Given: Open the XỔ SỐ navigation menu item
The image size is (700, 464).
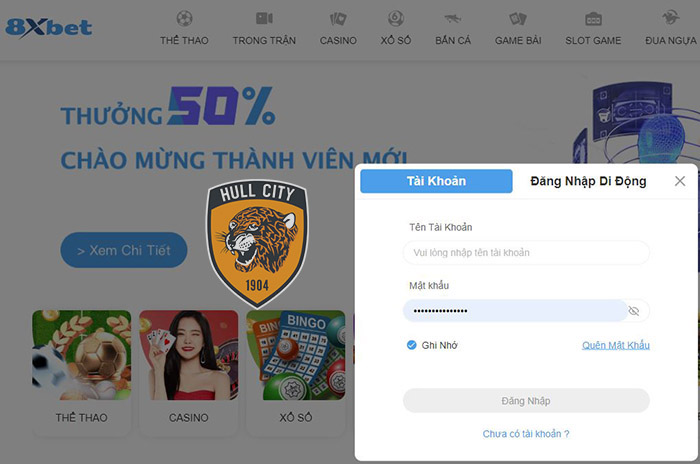Looking at the screenshot, I should coord(396,41).
